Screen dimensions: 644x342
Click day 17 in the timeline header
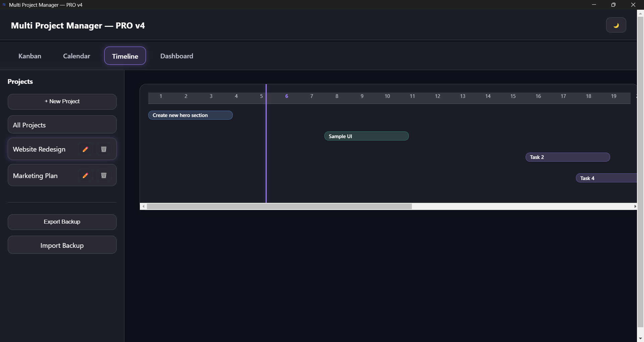(x=563, y=96)
